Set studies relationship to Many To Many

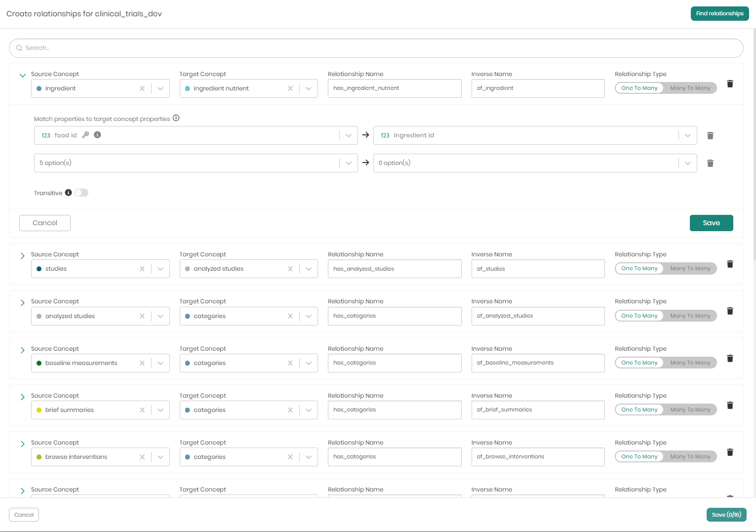pos(690,268)
